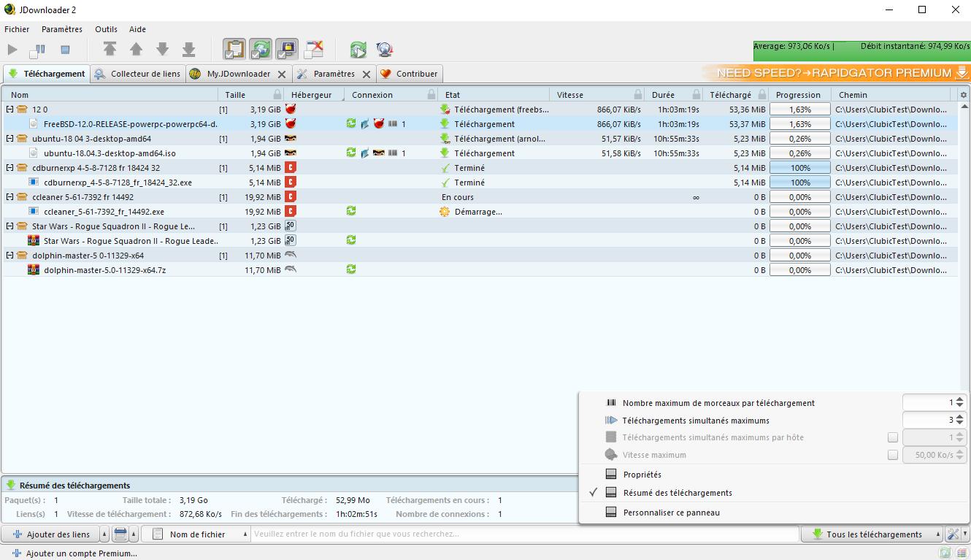971x560 pixels.
Task: Uncheck Résumé des téléchargements panel option
Action: click(677, 493)
